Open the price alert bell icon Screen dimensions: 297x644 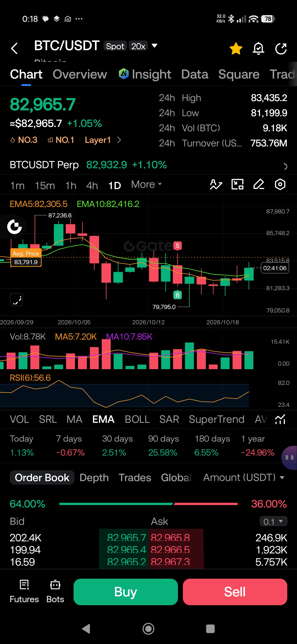(258, 48)
